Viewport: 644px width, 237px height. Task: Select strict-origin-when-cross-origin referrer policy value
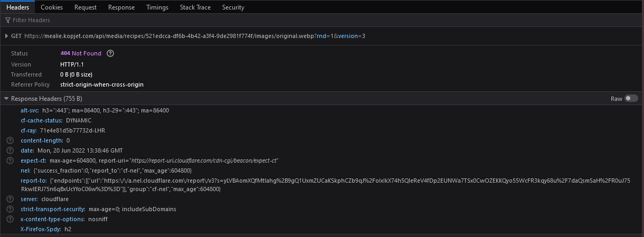[102, 84]
